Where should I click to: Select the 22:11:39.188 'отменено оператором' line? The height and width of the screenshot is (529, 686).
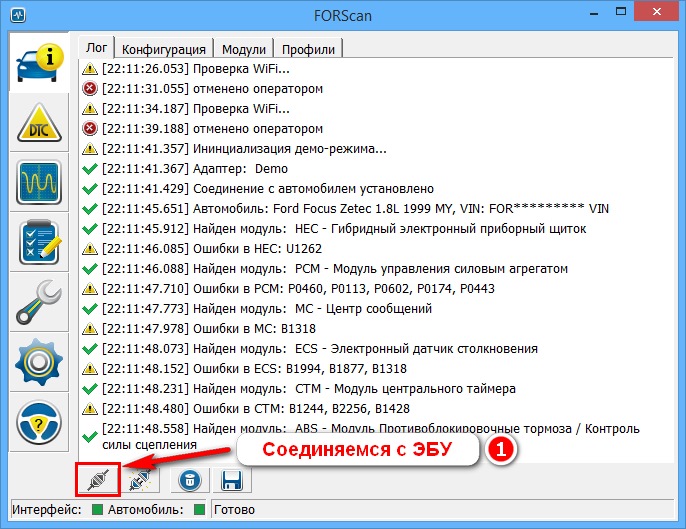[x=376, y=129]
